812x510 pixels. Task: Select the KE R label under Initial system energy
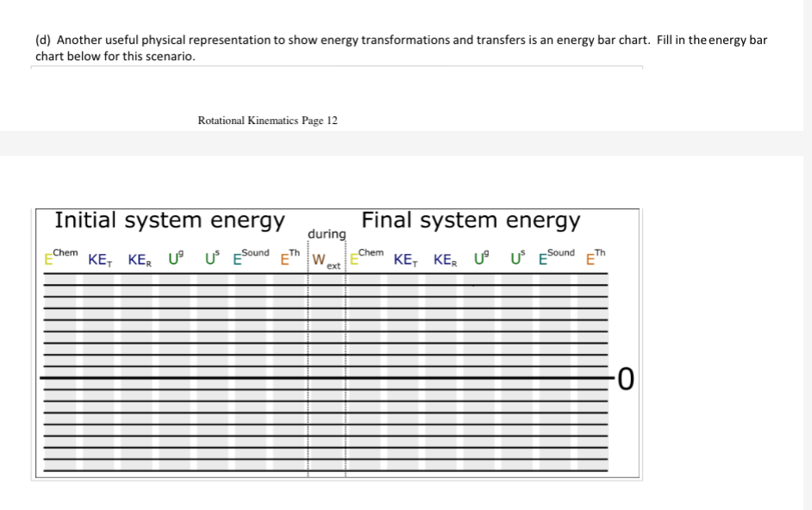pos(140,259)
